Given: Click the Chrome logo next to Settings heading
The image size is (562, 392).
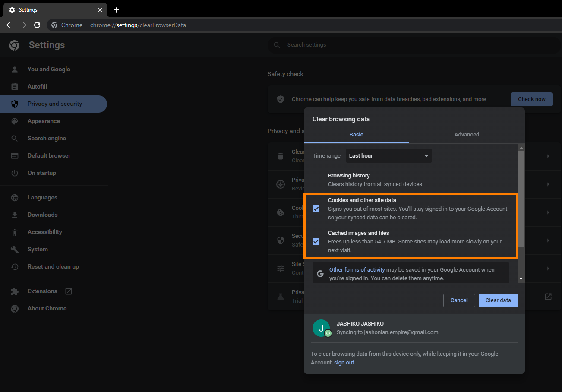Looking at the screenshot, I should 14,45.
